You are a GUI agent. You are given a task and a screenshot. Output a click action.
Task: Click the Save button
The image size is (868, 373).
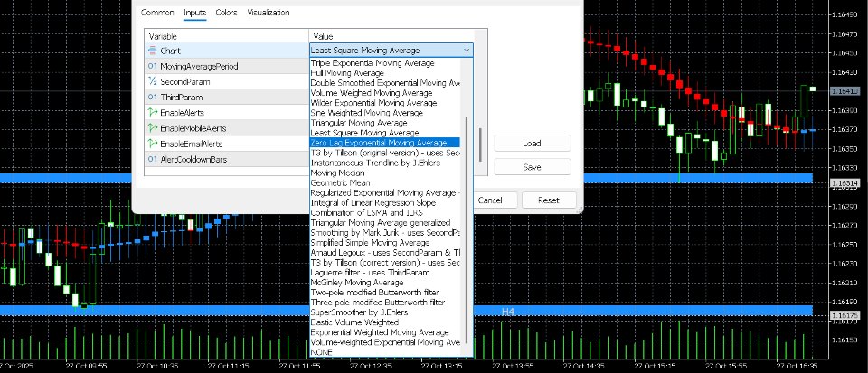pos(532,167)
